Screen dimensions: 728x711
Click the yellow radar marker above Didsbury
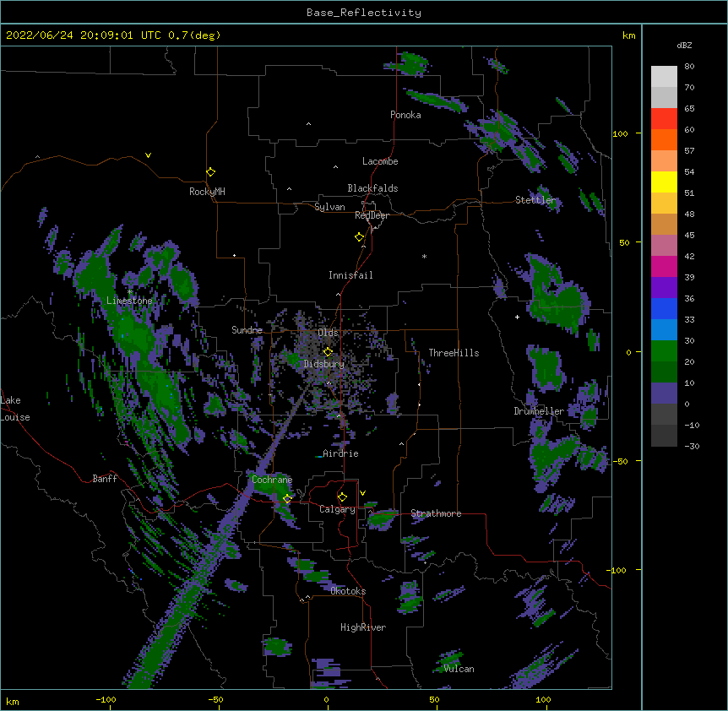pos(328,351)
